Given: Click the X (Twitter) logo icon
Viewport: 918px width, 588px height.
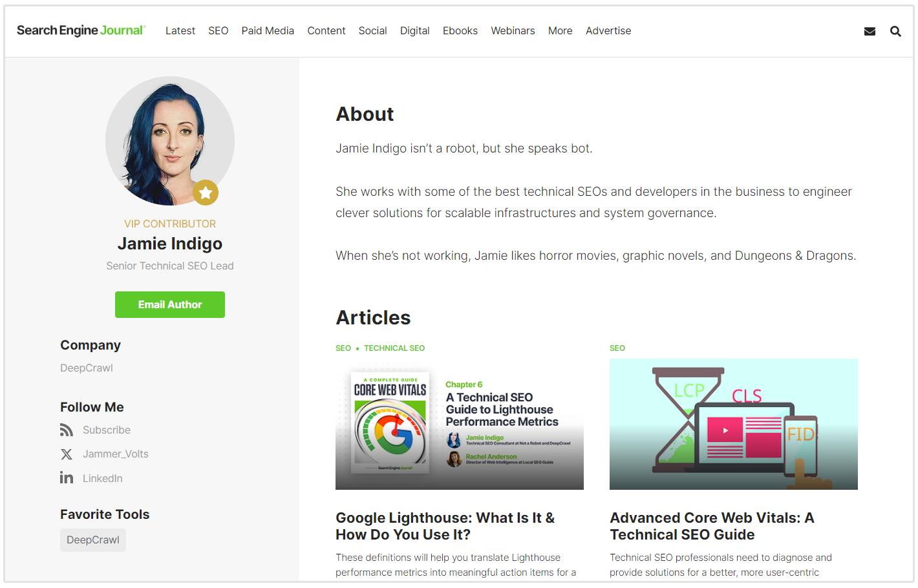Looking at the screenshot, I should pos(67,454).
